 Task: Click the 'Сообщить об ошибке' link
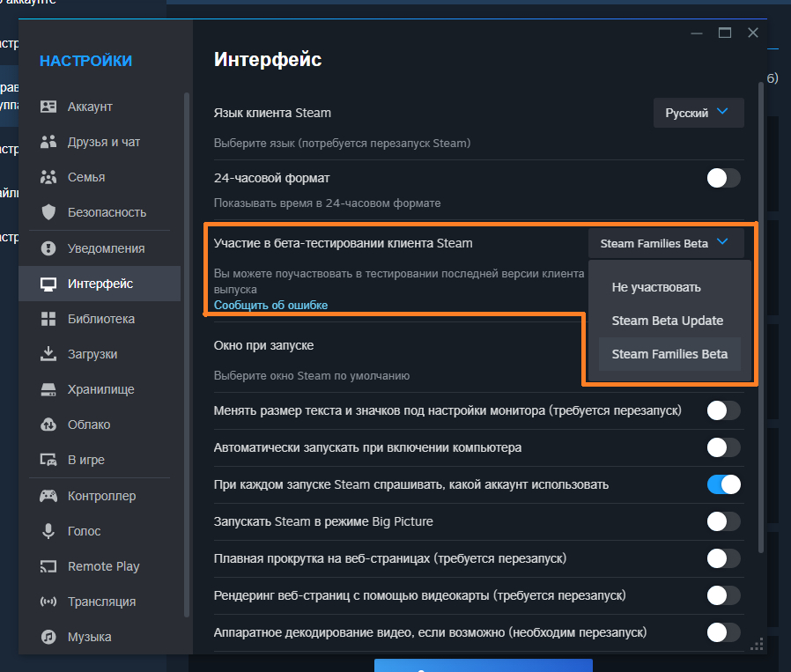270,305
